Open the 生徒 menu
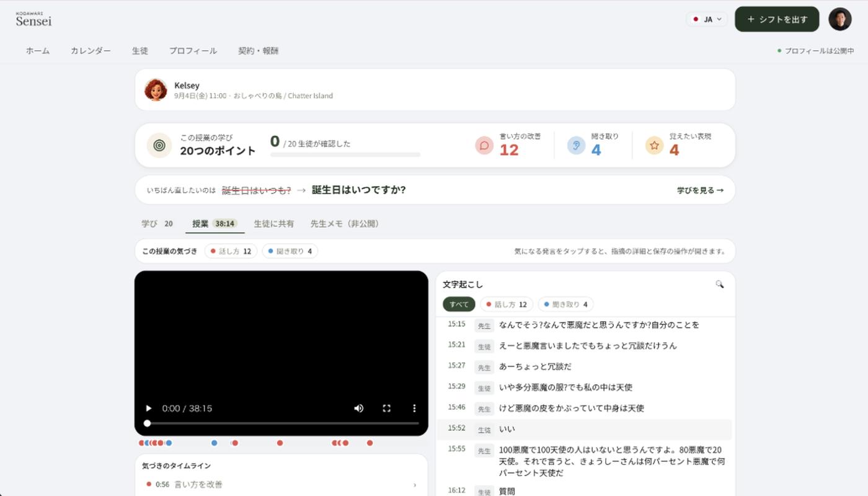This screenshot has height=496, width=868. point(140,51)
